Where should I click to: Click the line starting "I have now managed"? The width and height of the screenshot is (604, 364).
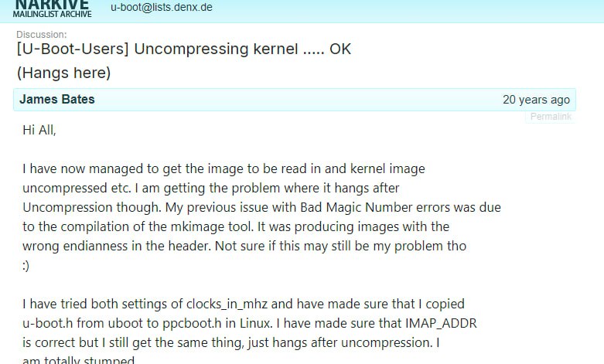pos(224,168)
